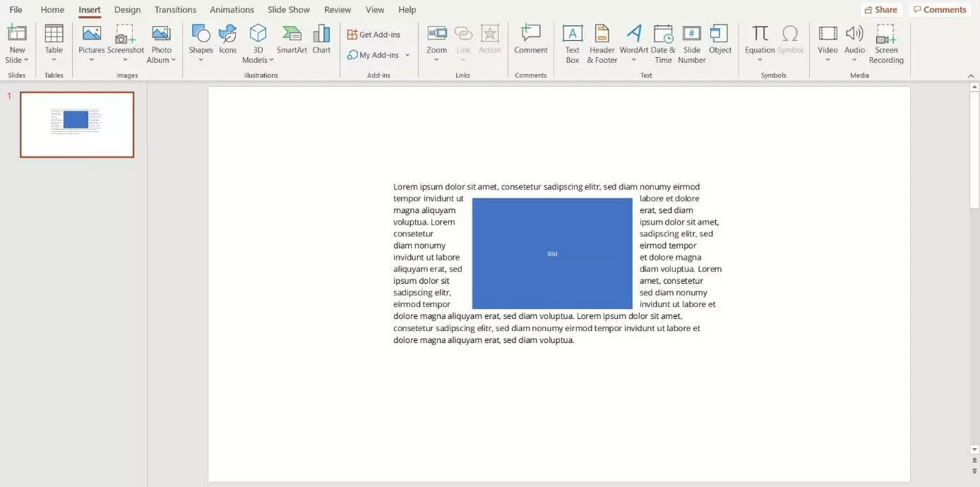980x487 pixels.
Task: Go to next slide via double-arrow button
Action: [974, 470]
